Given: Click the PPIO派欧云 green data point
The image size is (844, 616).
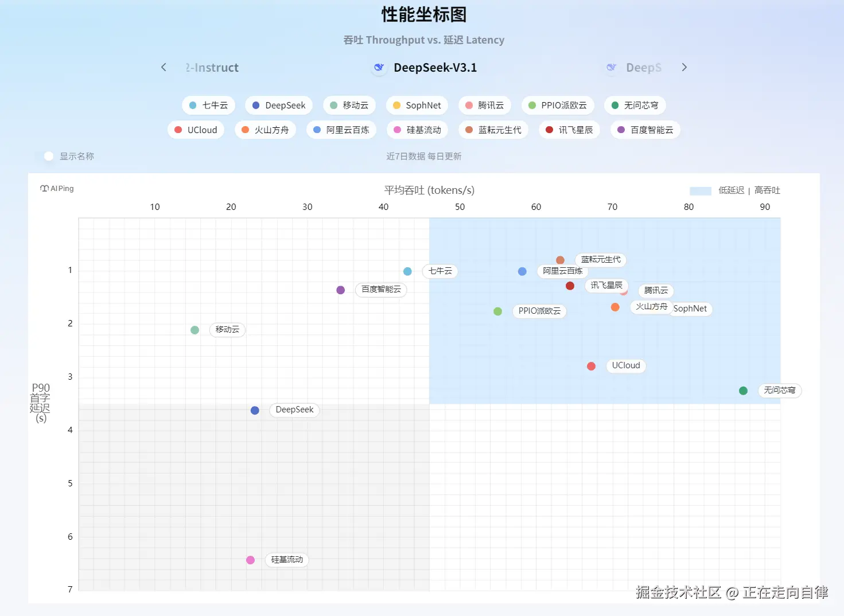Looking at the screenshot, I should pos(498,311).
